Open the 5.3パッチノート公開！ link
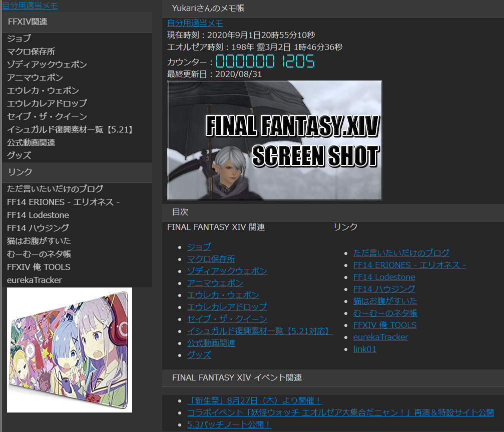 [x=229, y=424]
